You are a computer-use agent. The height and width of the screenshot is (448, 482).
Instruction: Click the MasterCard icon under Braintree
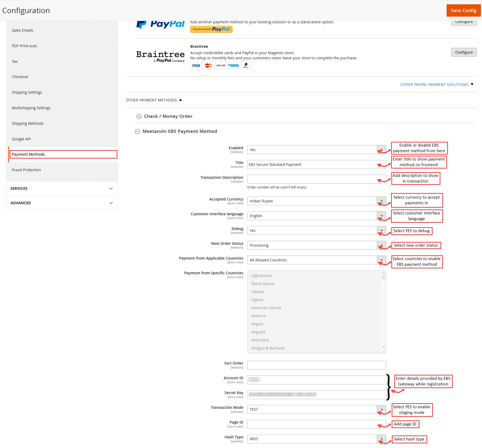coord(208,65)
